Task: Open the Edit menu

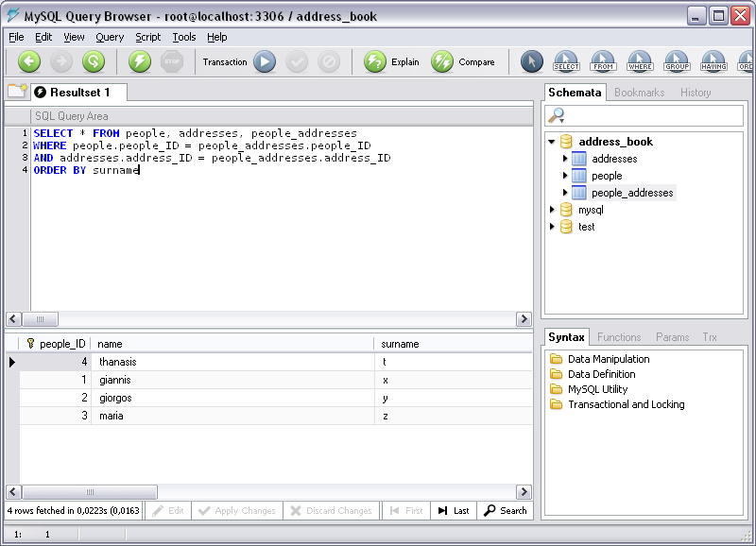Action: click(x=43, y=37)
